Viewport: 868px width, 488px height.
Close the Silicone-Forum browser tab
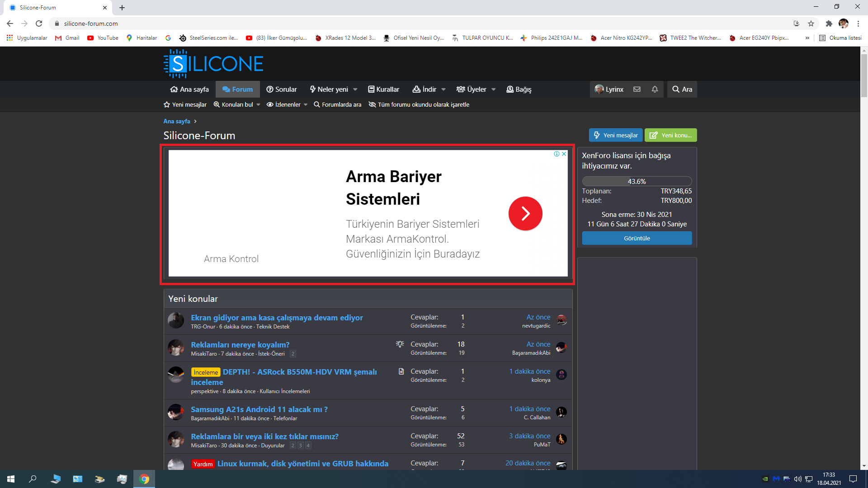click(105, 8)
